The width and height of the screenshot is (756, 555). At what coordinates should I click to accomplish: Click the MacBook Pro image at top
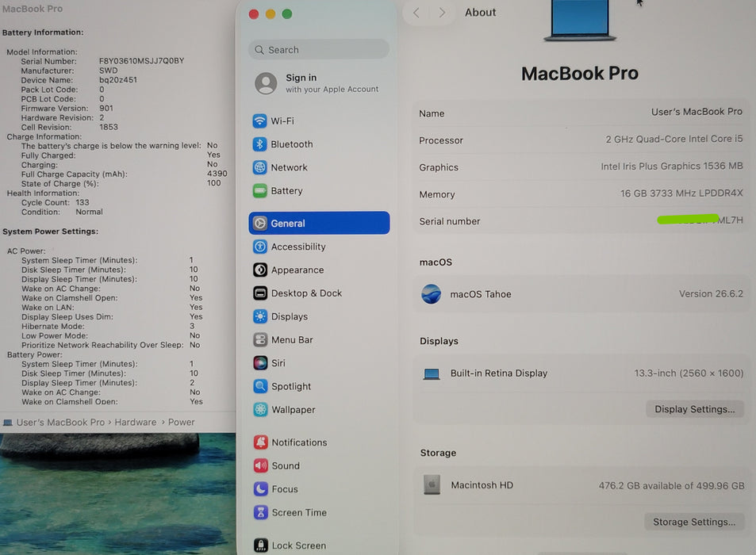[x=580, y=21]
